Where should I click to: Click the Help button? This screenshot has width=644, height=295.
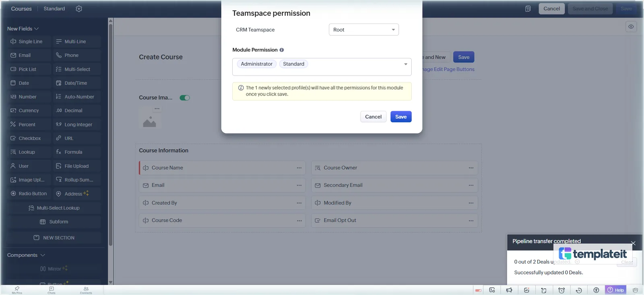point(616,290)
